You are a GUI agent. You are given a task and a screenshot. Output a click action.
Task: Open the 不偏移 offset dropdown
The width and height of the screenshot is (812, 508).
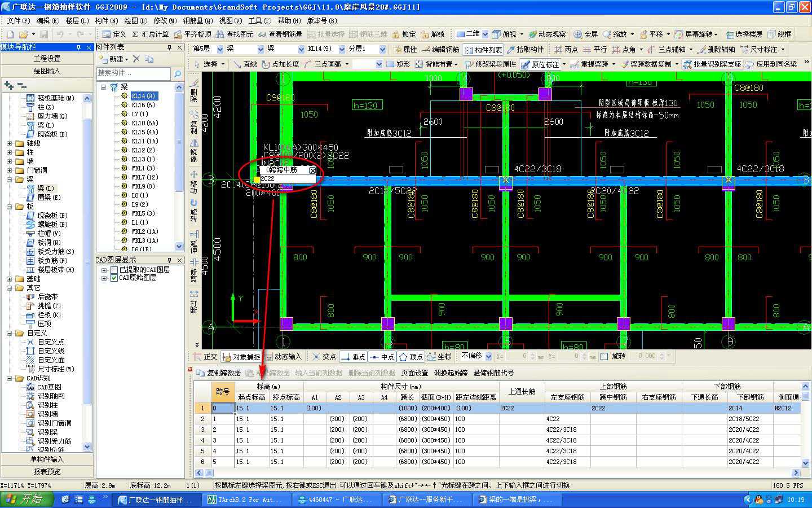pos(488,356)
